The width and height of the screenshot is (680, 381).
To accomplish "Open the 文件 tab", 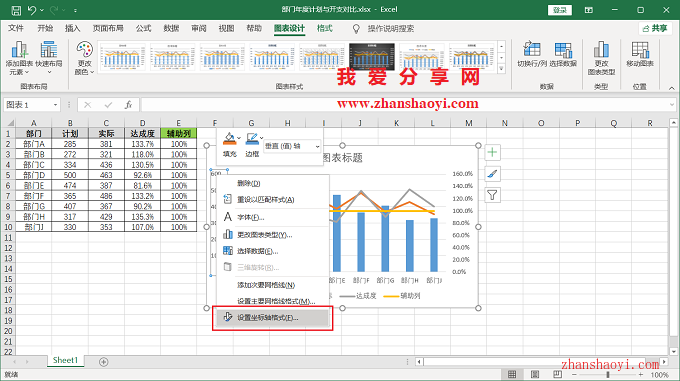I will tap(16, 29).
